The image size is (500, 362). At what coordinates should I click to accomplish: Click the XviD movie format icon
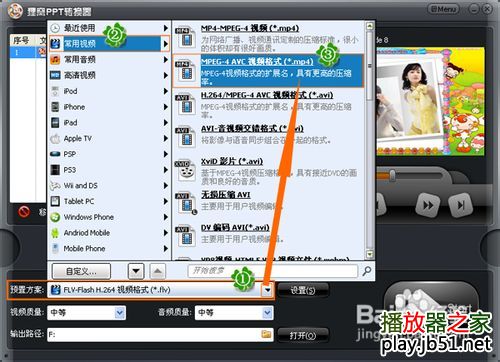185,170
